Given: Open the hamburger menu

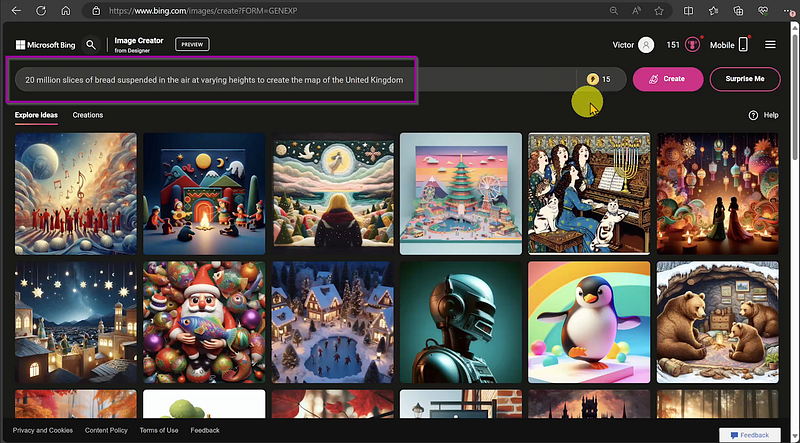Looking at the screenshot, I should click(770, 45).
